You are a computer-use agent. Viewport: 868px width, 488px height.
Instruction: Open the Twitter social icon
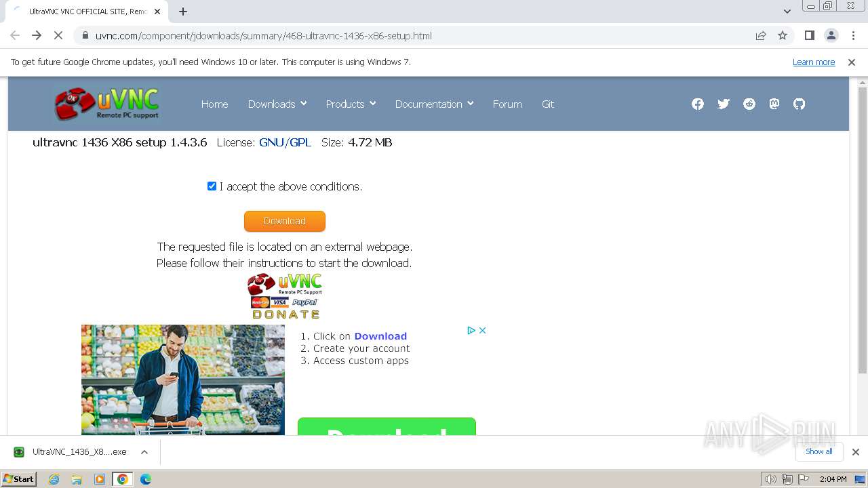(x=723, y=104)
